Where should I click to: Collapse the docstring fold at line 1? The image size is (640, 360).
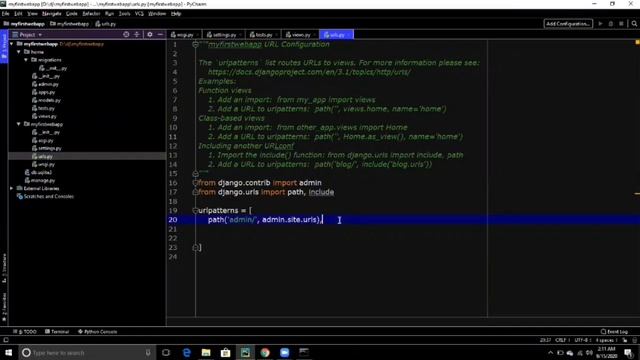[x=195, y=44]
